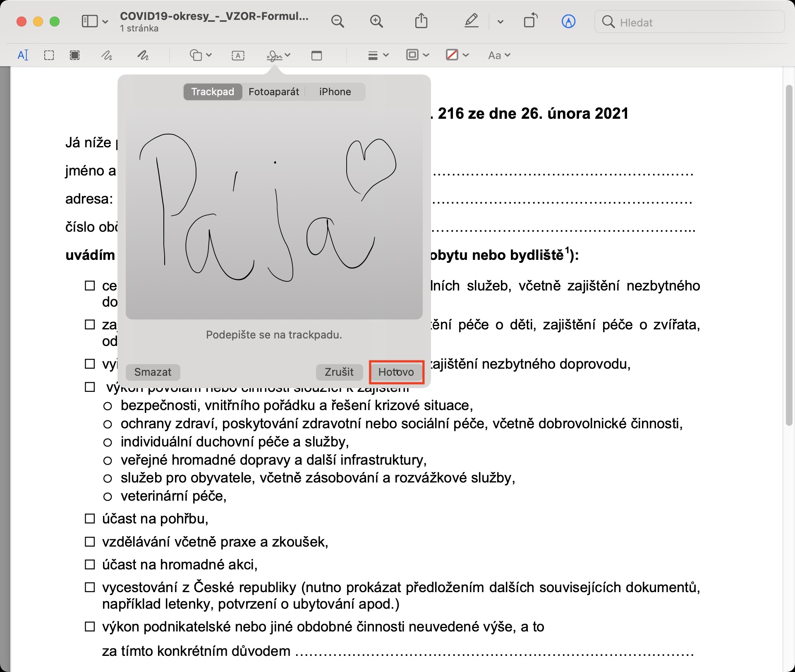Check the 'vzdělávání včetně praxe a zkoušek' box
Image resolution: width=795 pixels, height=672 pixels.
[x=90, y=542]
